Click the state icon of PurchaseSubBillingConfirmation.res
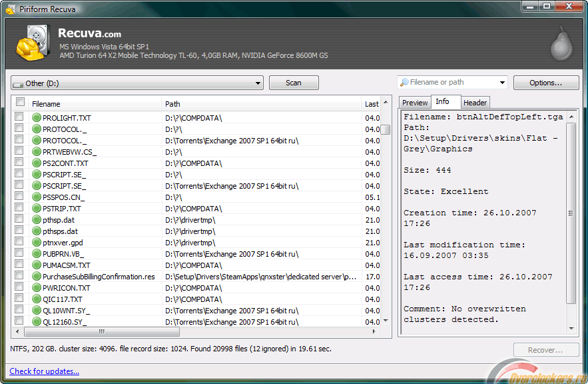Screen dimensions: 588x384 tap(37, 276)
